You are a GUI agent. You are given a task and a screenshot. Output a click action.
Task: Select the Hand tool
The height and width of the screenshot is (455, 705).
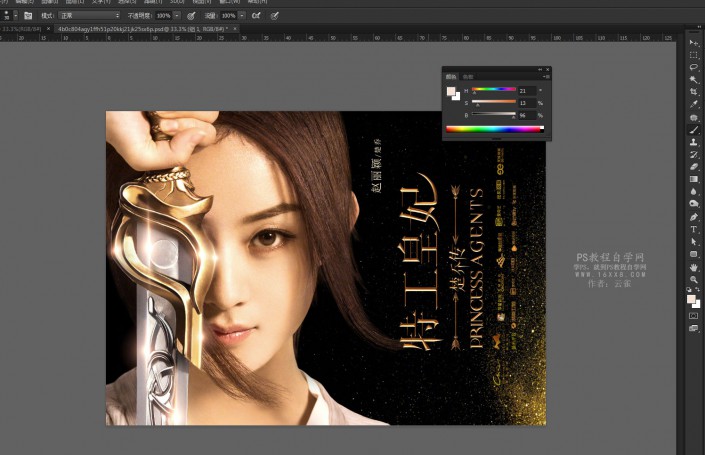coord(694,267)
